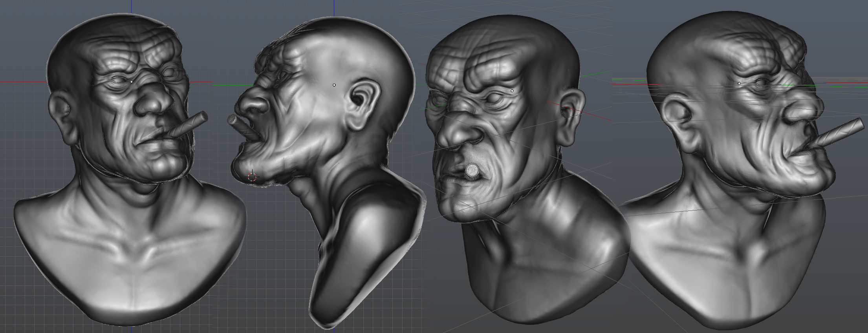The image size is (868, 333).
Task: Select circular cigar end facing camera on third bust
Action: point(471,171)
